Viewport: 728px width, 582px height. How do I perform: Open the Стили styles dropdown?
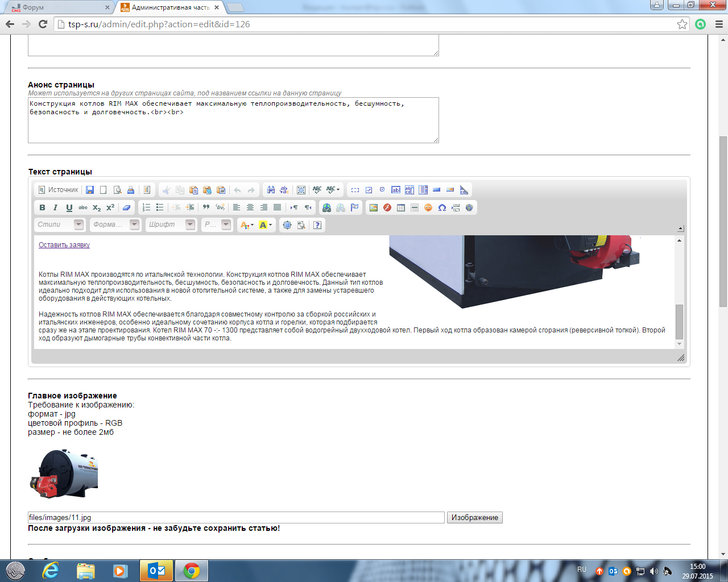pyautogui.click(x=60, y=225)
